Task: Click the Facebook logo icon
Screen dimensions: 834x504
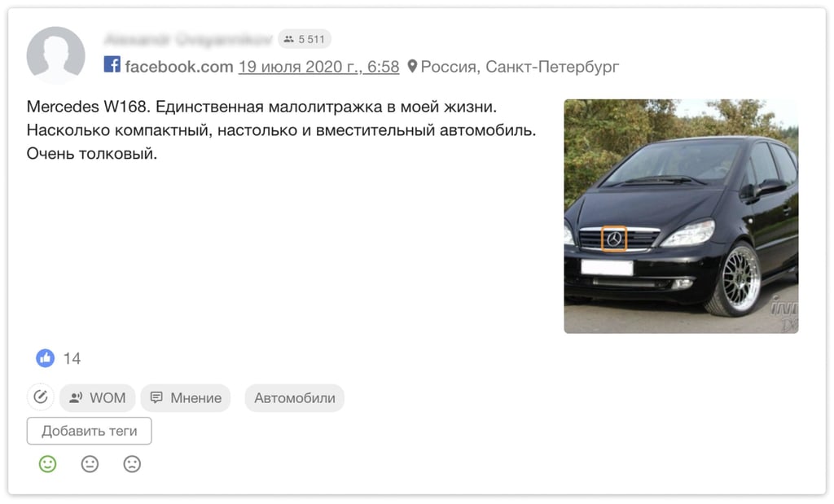Action: (x=112, y=65)
